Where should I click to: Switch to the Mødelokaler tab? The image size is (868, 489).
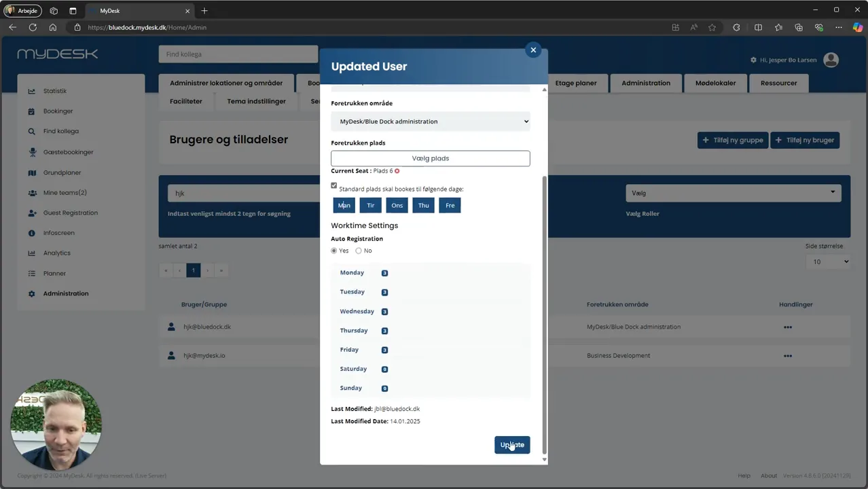(715, 83)
